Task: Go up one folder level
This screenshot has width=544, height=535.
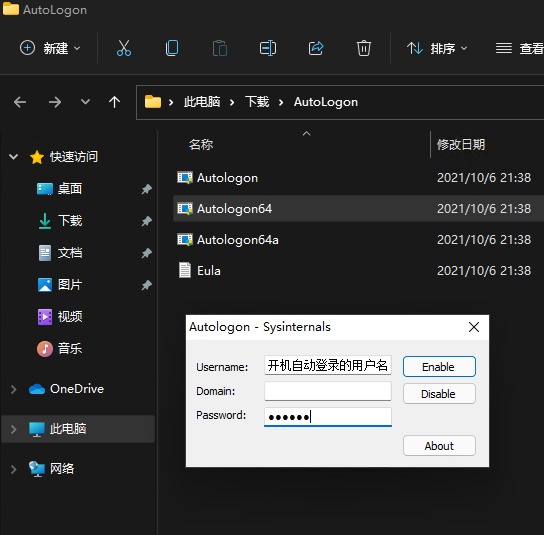Action: pos(114,102)
